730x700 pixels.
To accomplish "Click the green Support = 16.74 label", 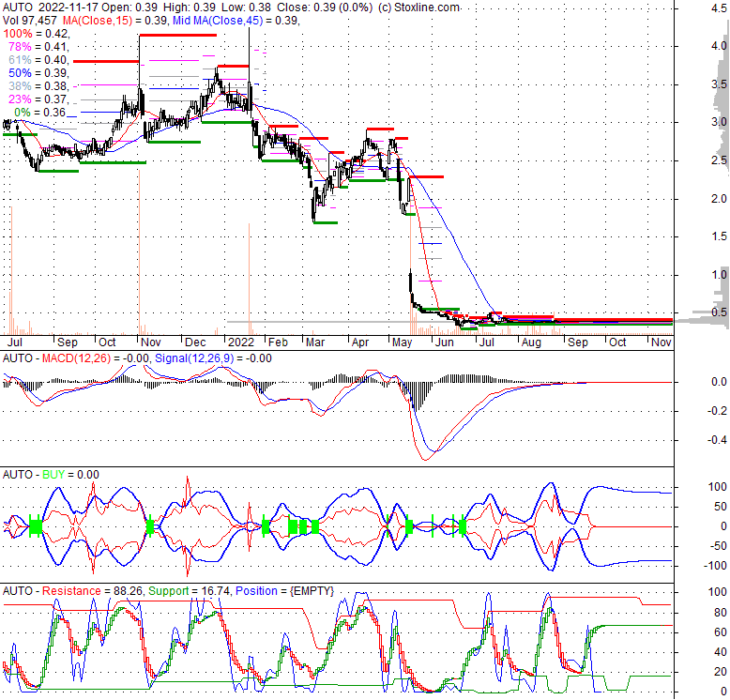I will pos(189,591).
